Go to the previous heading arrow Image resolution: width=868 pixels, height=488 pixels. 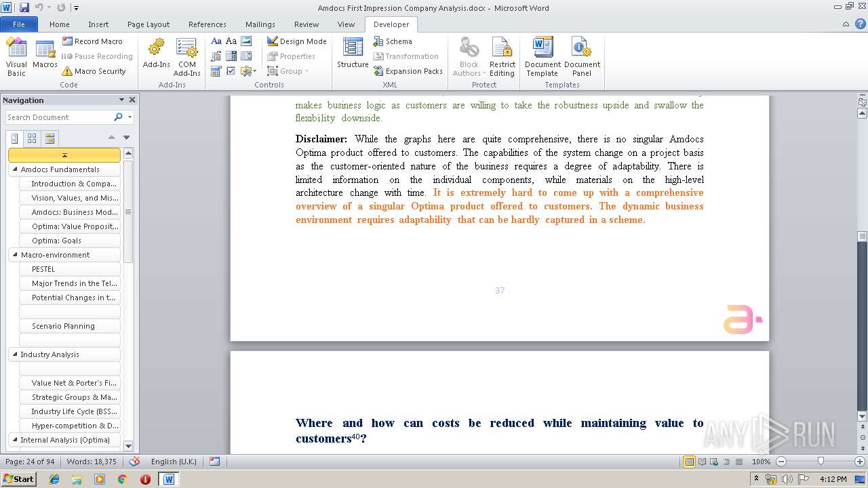pyautogui.click(x=111, y=138)
